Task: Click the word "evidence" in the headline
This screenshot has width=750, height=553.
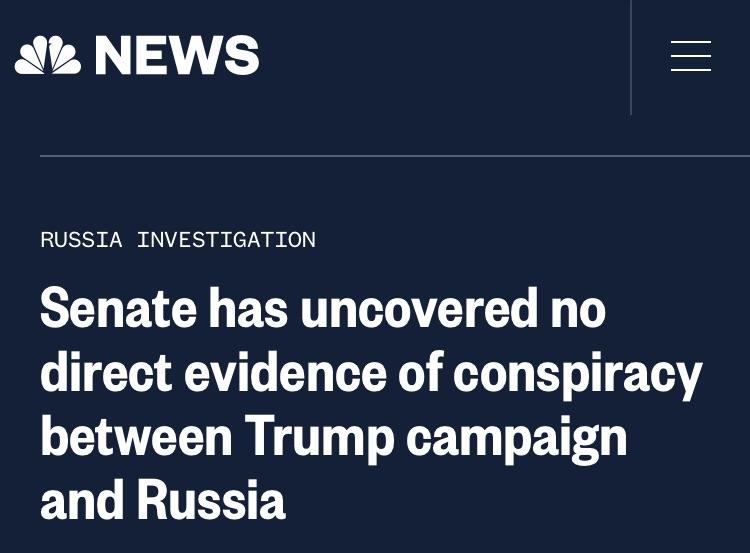Action: 285,374
